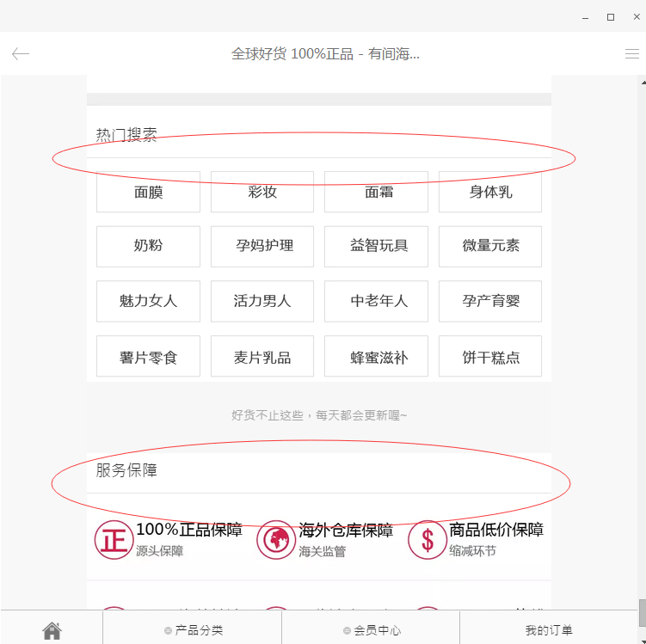The width and height of the screenshot is (646, 644).
Task: Click the vertical scrollbar thumb
Action: [x=642, y=612]
